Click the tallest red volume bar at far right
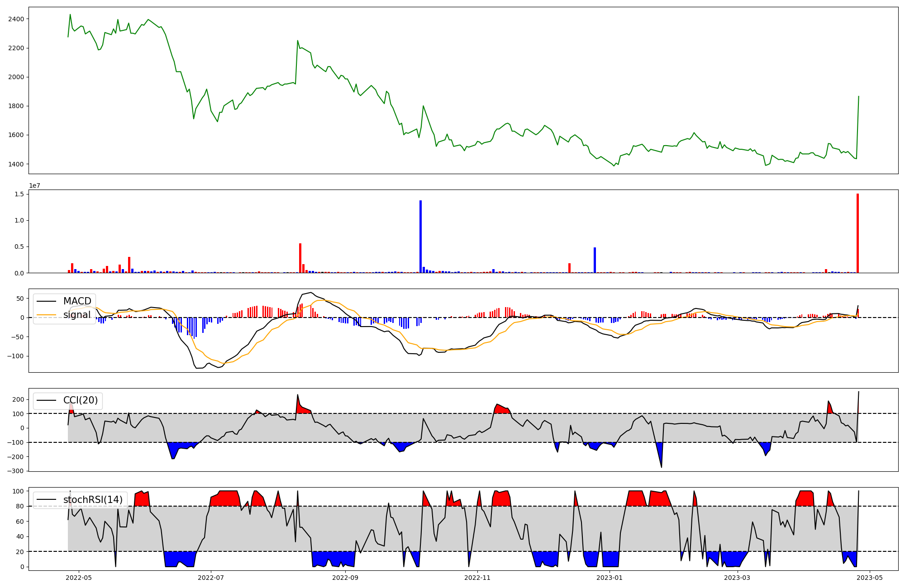This screenshot has height=588, width=905. [x=857, y=233]
